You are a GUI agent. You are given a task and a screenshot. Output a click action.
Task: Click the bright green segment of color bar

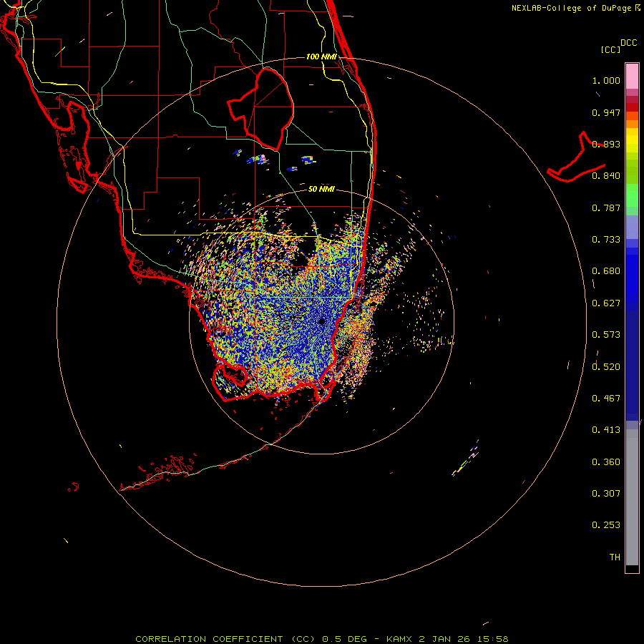[x=632, y=195]
